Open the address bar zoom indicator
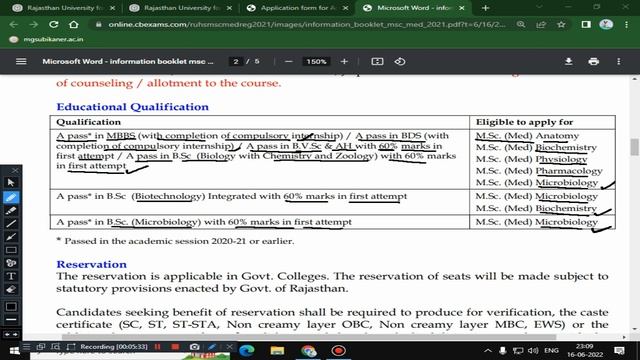The image size is (640, 360). (521, 24)
